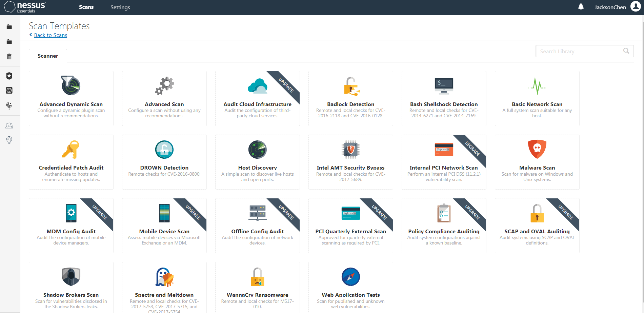The height and width of the screenshot is (313, 644).
Task: Focus the Search Library field
Action: coord(585,51)
